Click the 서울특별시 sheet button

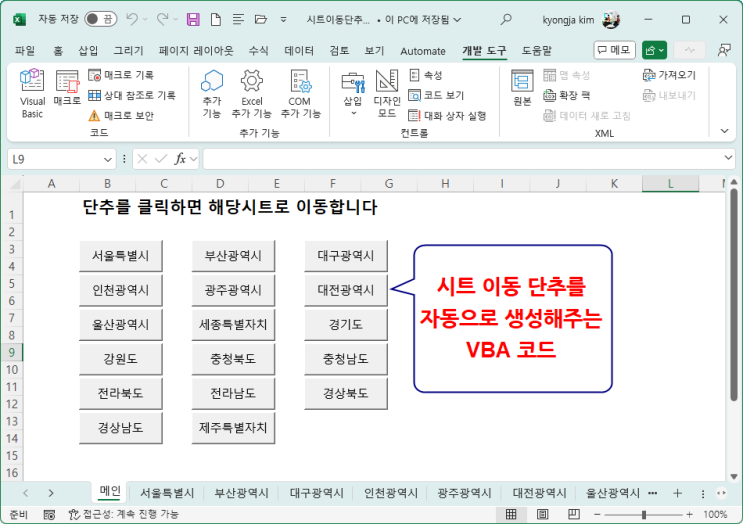tap(121, 256)
